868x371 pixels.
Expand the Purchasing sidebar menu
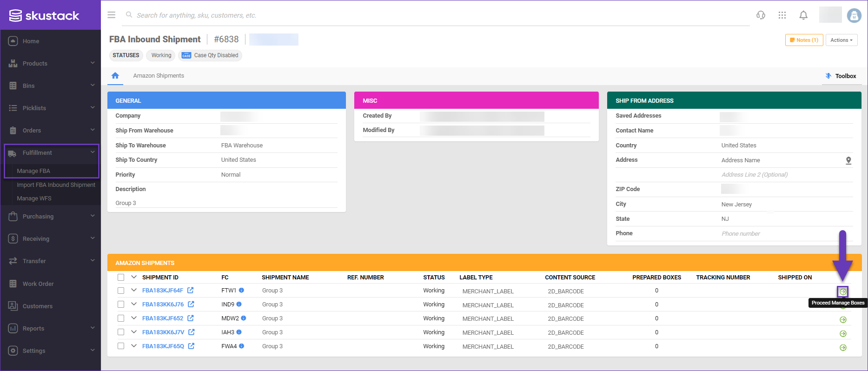51,216
